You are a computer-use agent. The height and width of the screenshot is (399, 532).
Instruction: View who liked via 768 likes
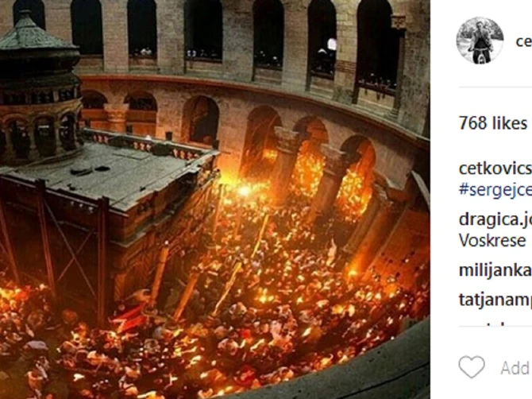(x=492, y=123)
